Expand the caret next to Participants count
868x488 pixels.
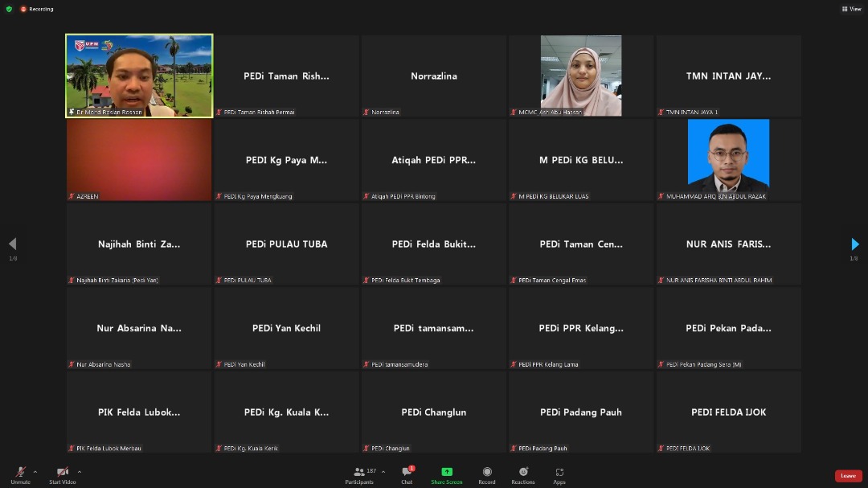pyautogui.click(x=383, y=472)
